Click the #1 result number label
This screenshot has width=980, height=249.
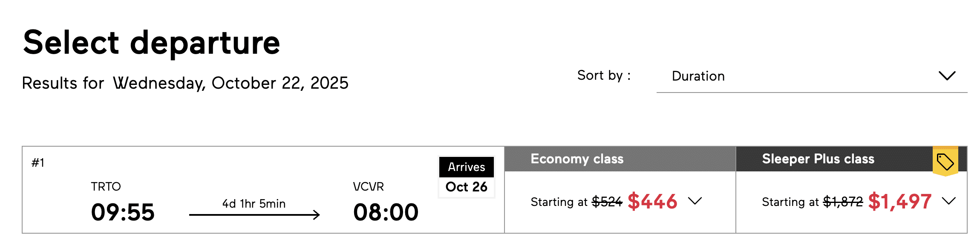point(38,162)
